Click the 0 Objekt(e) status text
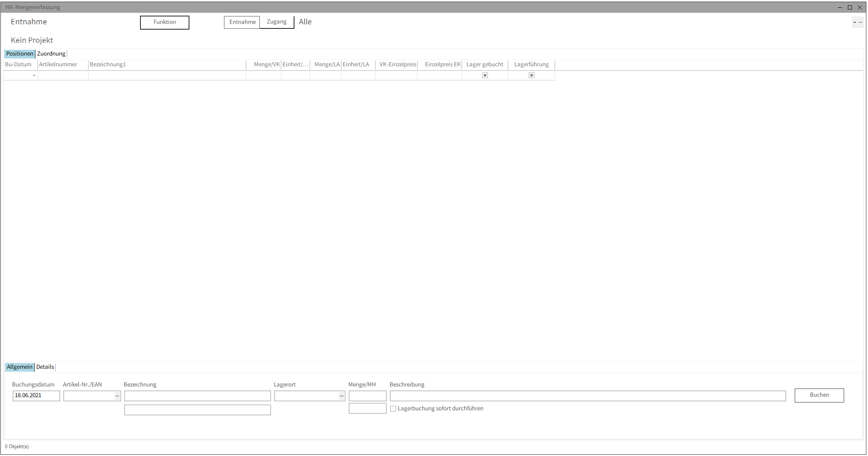Viewport: 868px width, 456px height. (17, 447)
